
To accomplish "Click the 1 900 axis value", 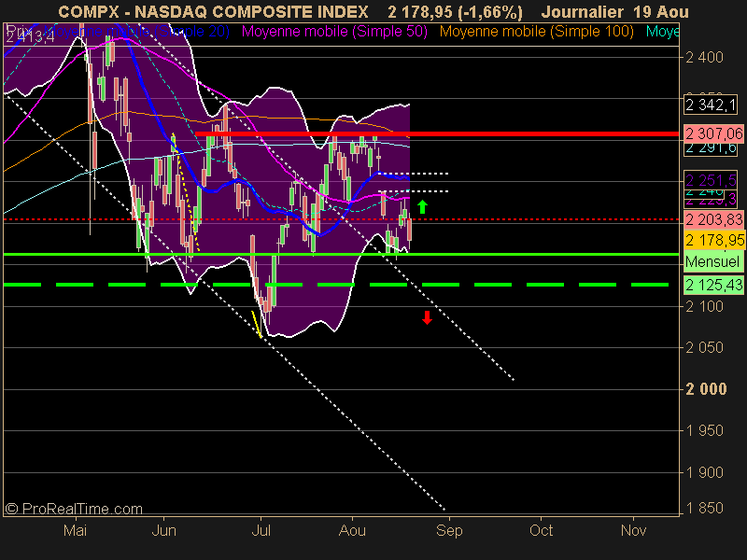I will point(704,472).
